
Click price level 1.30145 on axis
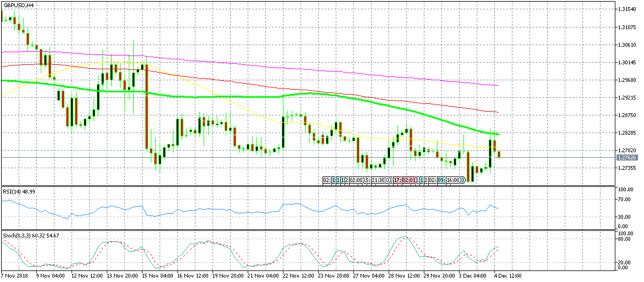tap(627, 62)
